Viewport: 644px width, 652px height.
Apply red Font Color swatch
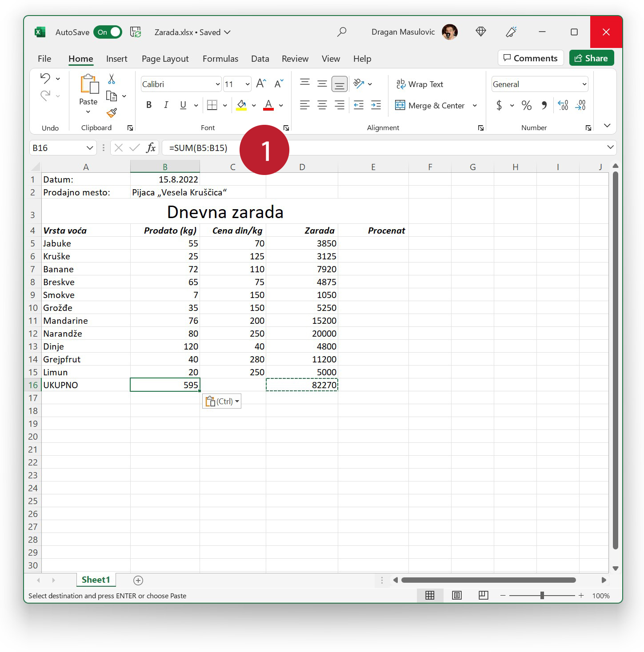click(x=268, y=105)
